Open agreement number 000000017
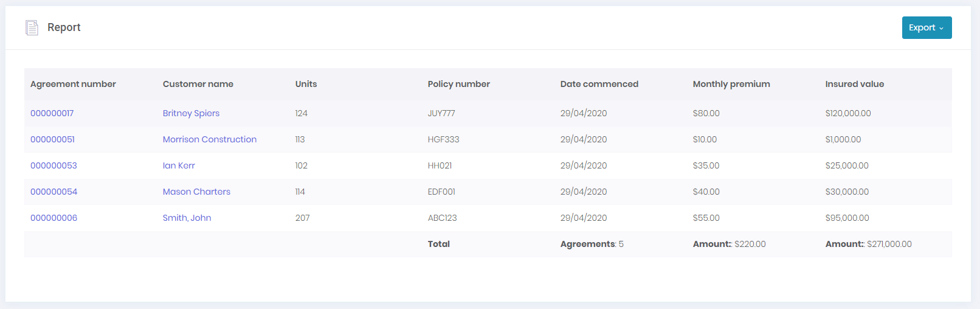 click(x=52, y=113)
